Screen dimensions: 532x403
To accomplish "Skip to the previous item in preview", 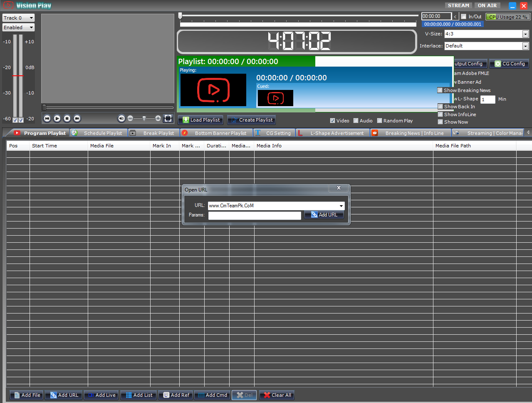I will (x=47, y=119).
